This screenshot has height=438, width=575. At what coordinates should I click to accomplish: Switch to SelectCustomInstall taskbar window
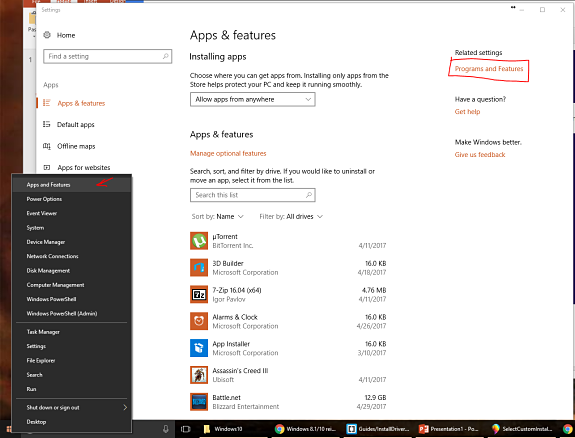tap(522, 429)
